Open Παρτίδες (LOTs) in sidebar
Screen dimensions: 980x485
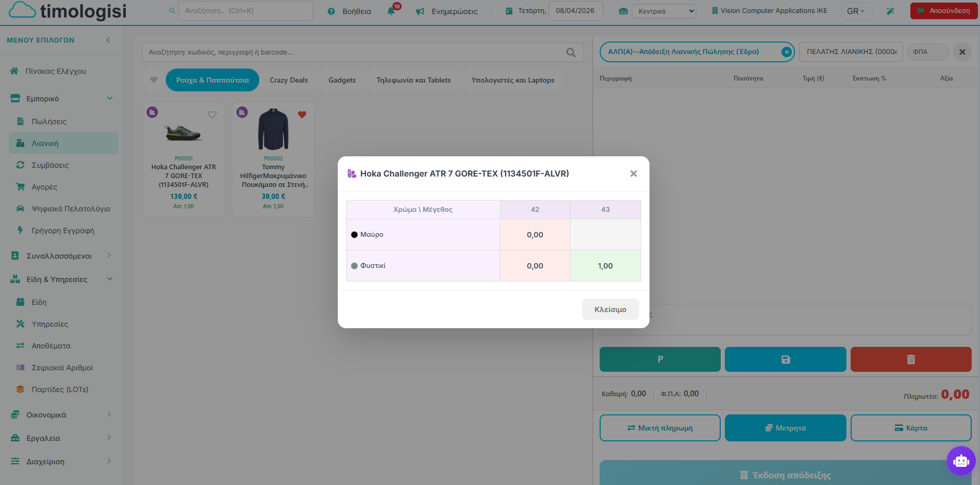[x=60, y=389]
